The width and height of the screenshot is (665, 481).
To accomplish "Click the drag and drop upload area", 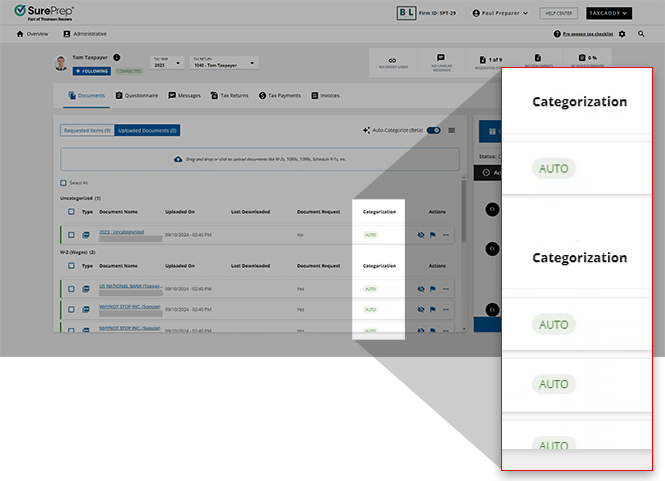I will (x=260, y=159).
